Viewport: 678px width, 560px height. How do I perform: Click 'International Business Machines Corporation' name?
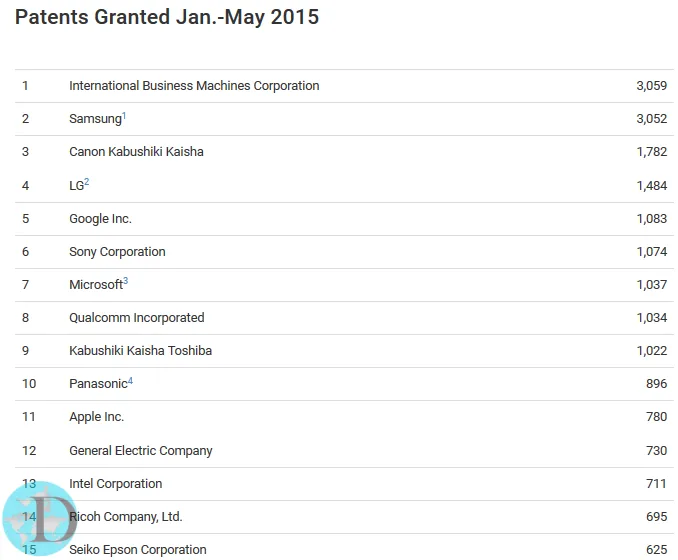click(x=194, y=86)
